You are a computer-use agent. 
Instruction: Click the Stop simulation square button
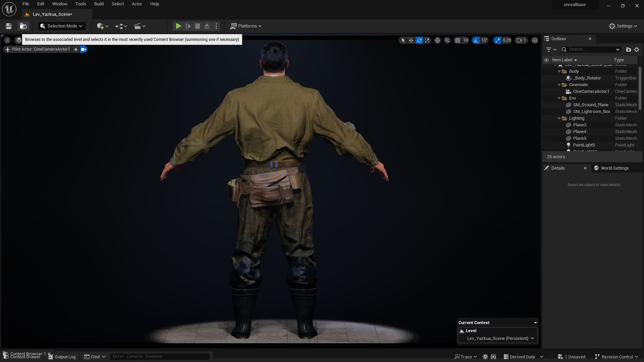point(197,26)
